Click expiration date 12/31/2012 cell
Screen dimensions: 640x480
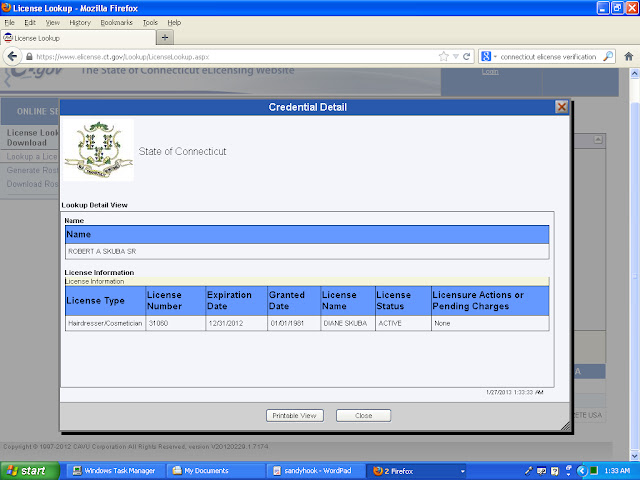click(236, 323)
